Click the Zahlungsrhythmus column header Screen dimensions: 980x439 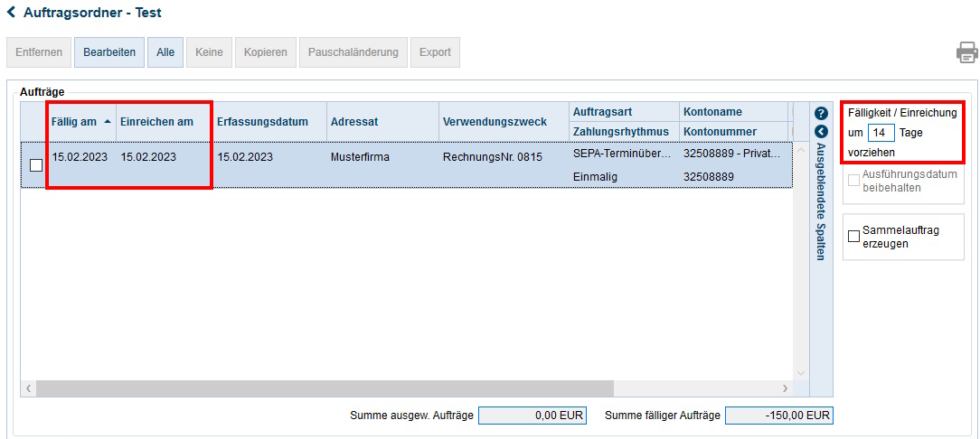tap(624, 132)
